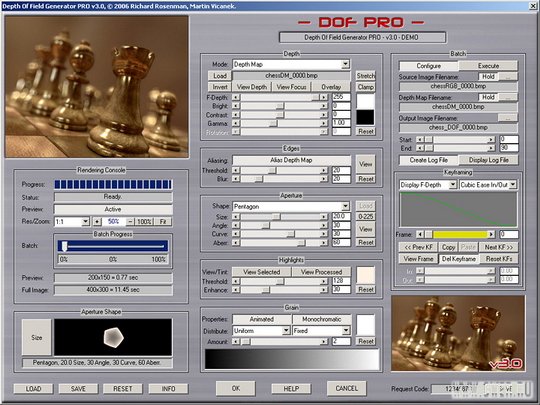Screen dimensions: 540x405
Task: Reset the Aperture section
Action: (x=365, y=242)
